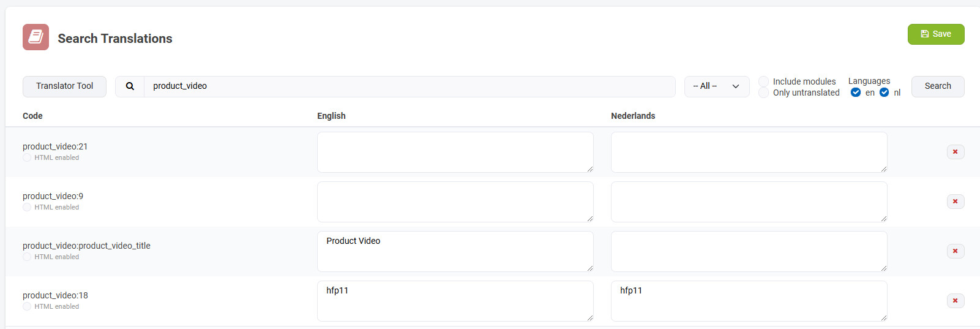
Task: Click the Nederlands field for product_video:9
Action: 749,202
